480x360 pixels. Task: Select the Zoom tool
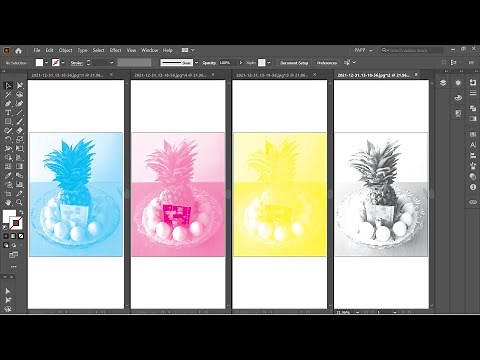tap(20, 202)
